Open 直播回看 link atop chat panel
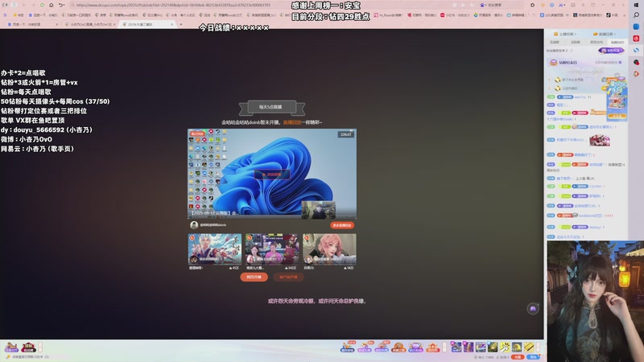Viewport: 644px width, 362px height. pos(605,34)
